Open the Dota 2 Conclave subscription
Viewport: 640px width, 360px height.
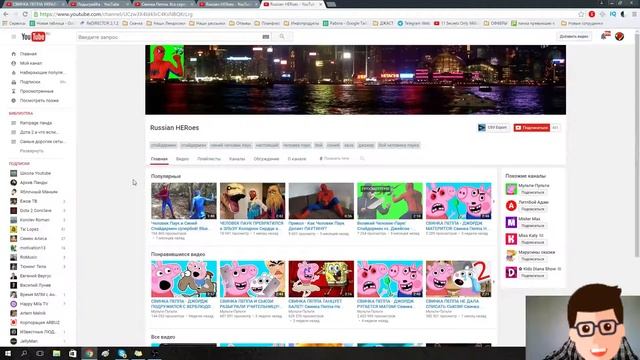(x=37, y=210)
